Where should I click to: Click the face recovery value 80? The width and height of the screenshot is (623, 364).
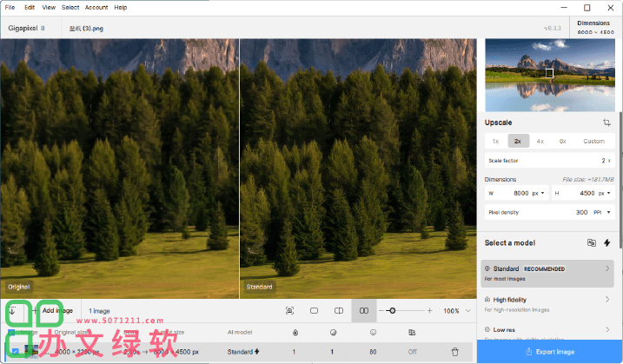pos(373,352)
